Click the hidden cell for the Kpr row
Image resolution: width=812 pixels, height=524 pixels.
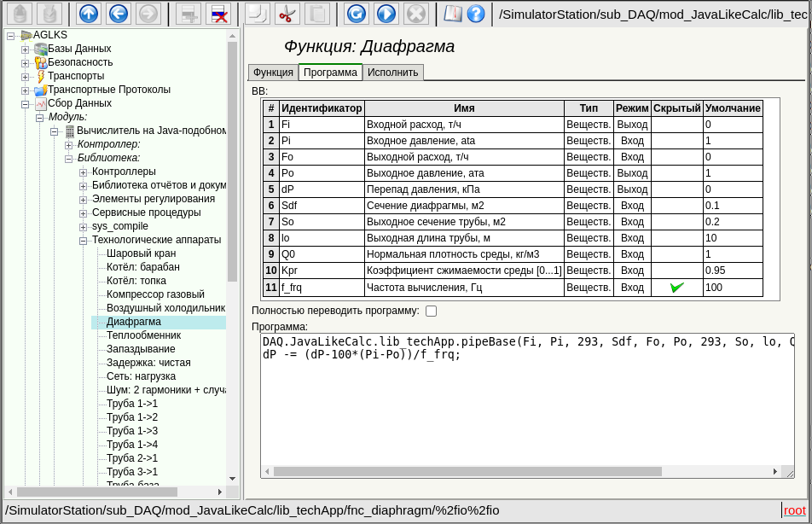click(x=677, y=271)
